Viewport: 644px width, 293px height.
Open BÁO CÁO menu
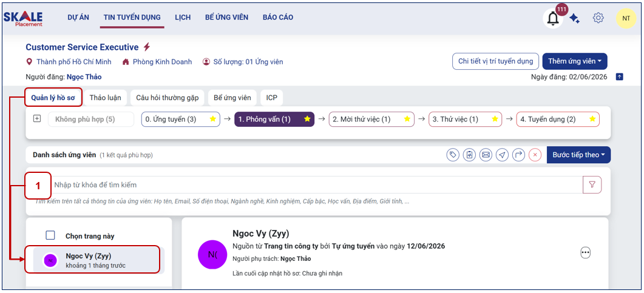[278, 17]
